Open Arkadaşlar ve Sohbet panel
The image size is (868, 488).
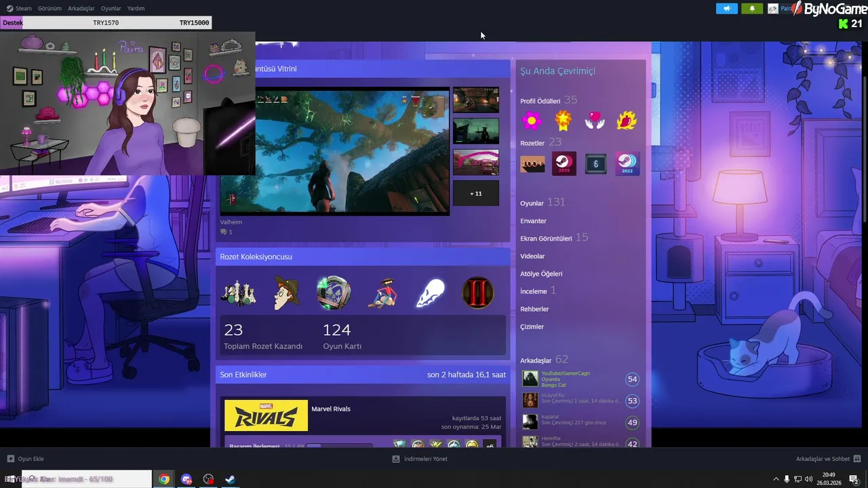828,459
